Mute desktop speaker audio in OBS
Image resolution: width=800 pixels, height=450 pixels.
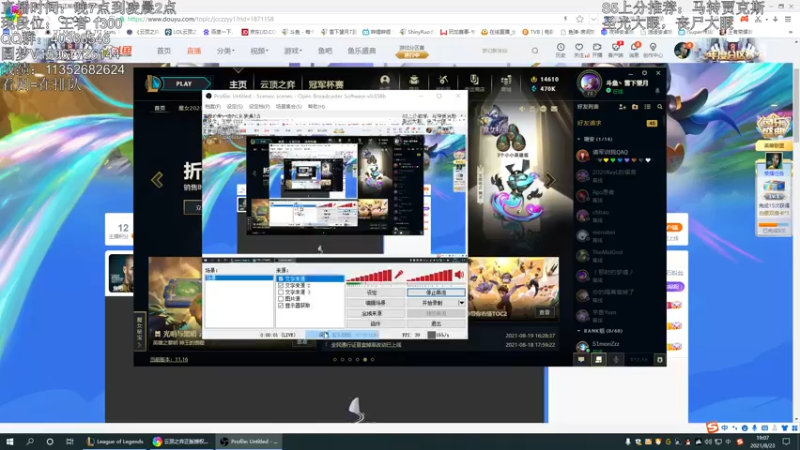click(459, 275)
